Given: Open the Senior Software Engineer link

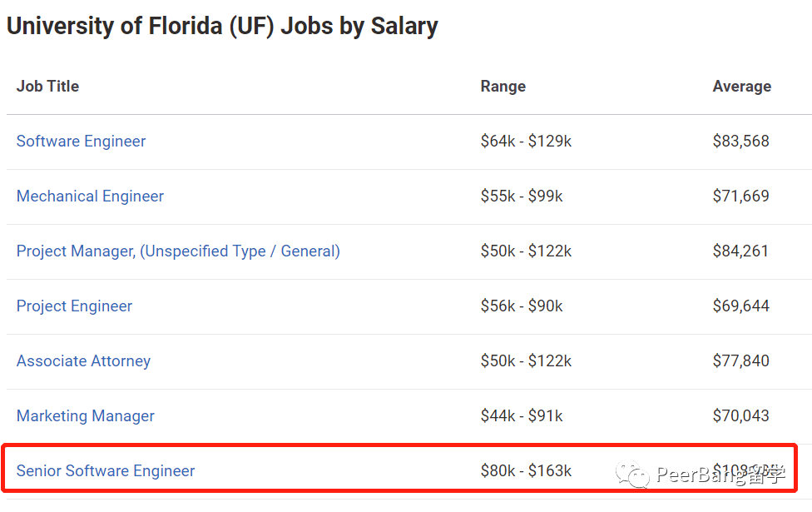Looking at the screenshot, I should pyautogui.click(x=106, y=470).
